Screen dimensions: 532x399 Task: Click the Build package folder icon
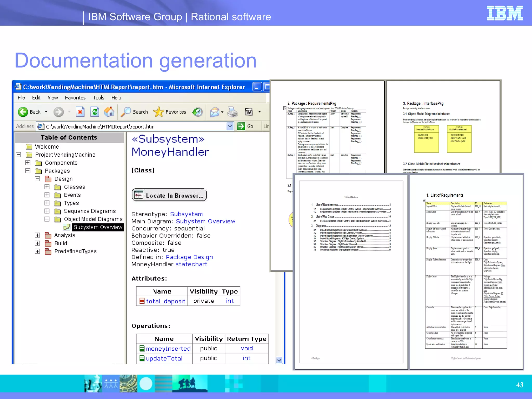coord(48,243)
